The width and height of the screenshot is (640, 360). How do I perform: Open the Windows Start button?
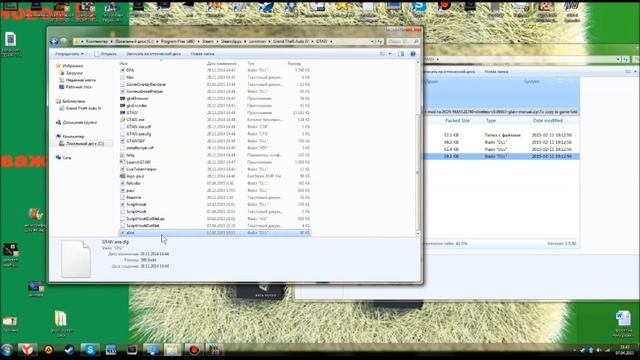[7, 350]
